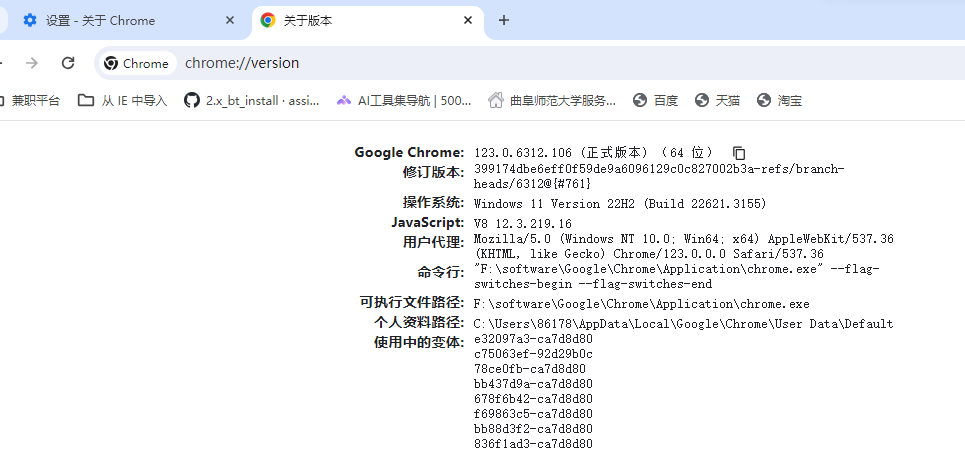Click the Chrome site info chip
Viewport: 965px width, 451px height.
pyautogui.click(x=136, y=63)
